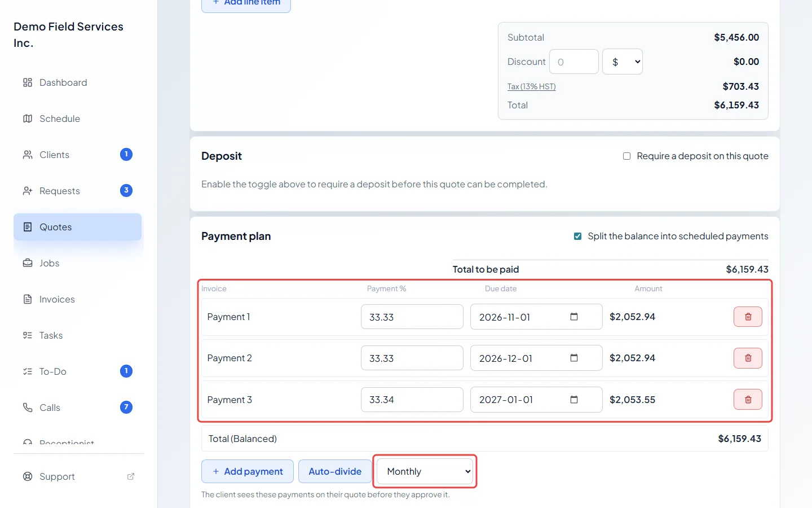Click the Auto-divide button
The image size is (812, 508).
tap(335, 471)
